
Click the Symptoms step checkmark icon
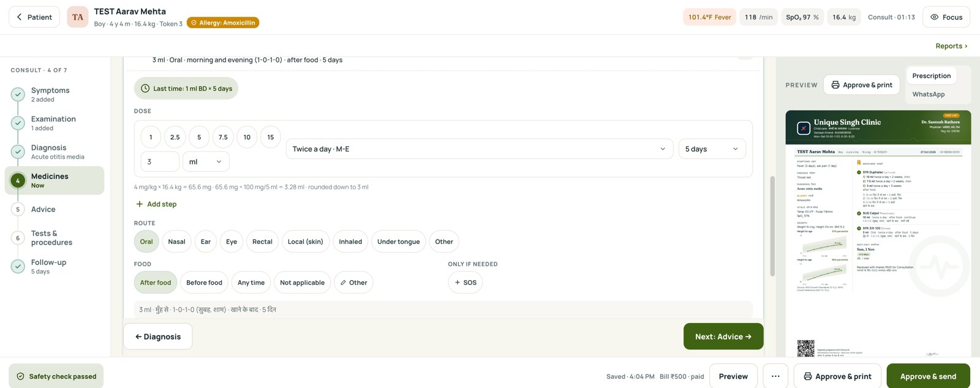(18, 94)
